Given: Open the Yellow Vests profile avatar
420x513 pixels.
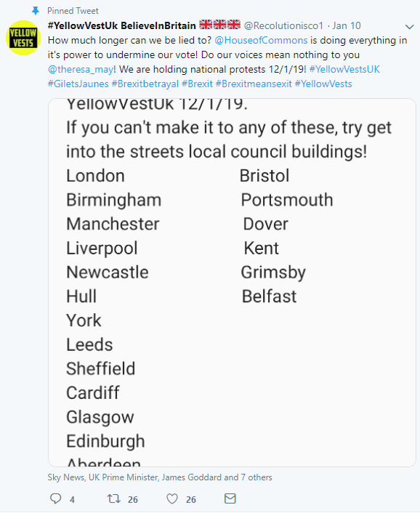Looking at the screenshot, I should pyautogui.click(x=23, y=38).
